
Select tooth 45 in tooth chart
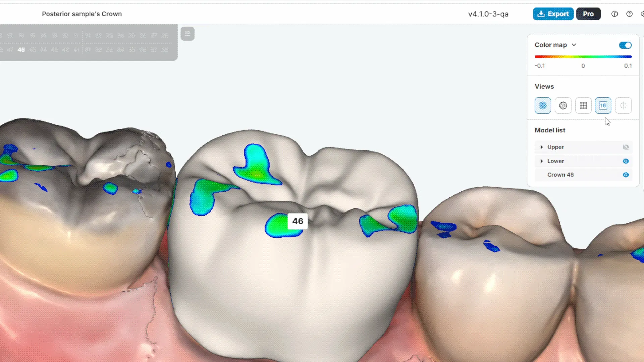(32, 50)
